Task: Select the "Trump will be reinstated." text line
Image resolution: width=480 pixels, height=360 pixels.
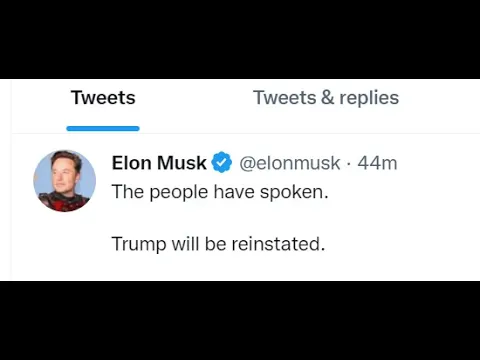Action: 218,244
